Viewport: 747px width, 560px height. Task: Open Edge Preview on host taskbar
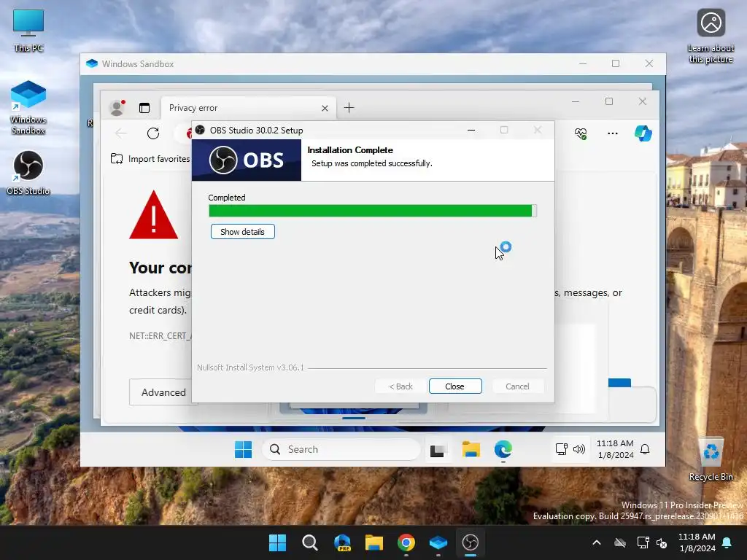pyautogui.click(x=343, y=542)
